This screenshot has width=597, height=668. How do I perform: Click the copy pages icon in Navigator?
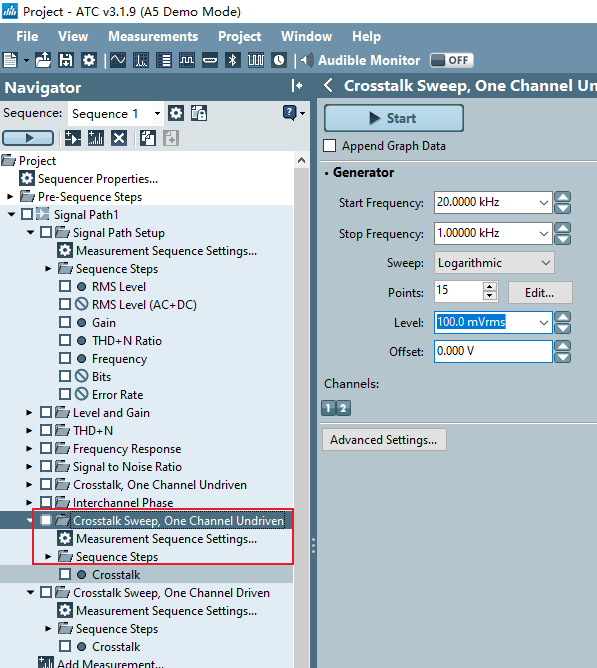tap(148, 138)
